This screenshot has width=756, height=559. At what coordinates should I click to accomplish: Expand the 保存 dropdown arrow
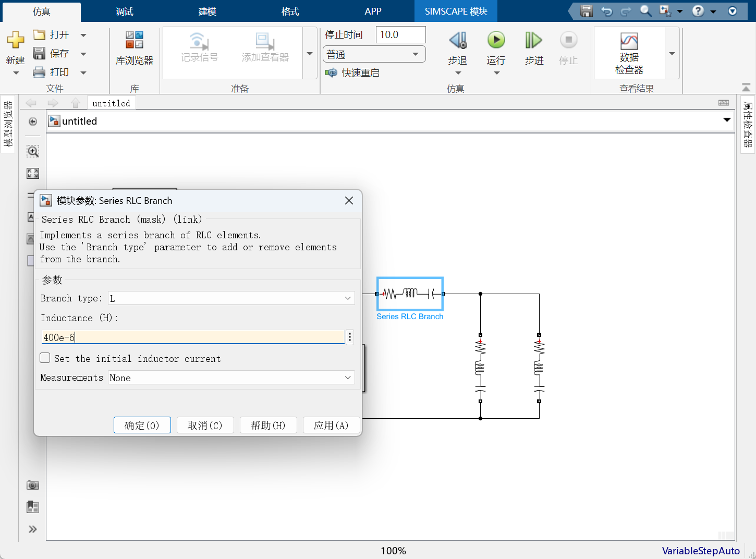coord(83,54)
